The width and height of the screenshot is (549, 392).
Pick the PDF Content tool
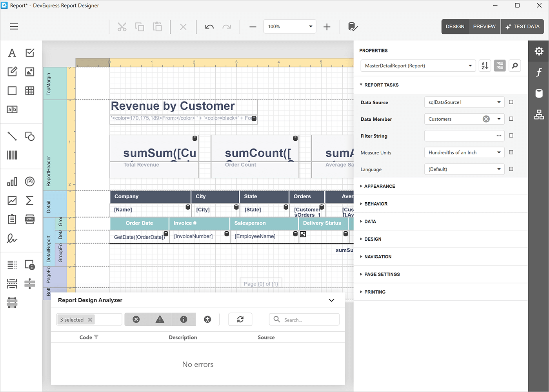click(29, 219)
